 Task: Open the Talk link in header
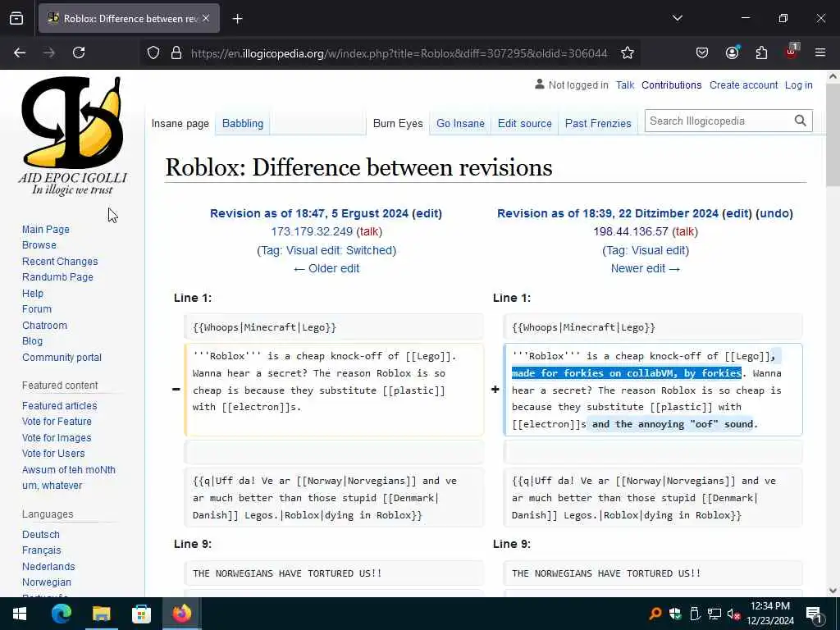[x=624, y=84]
